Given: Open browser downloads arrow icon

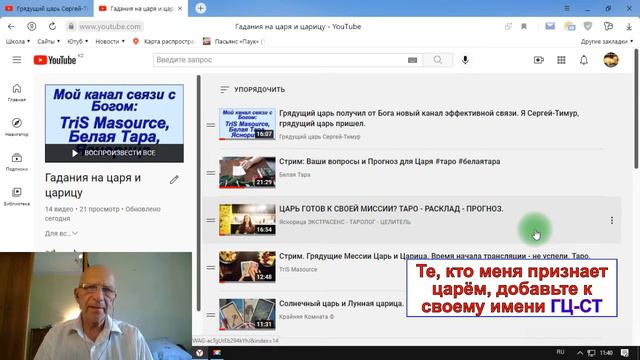Looking at the screenshot, I should pyautogui.click(x=629, y=27).
